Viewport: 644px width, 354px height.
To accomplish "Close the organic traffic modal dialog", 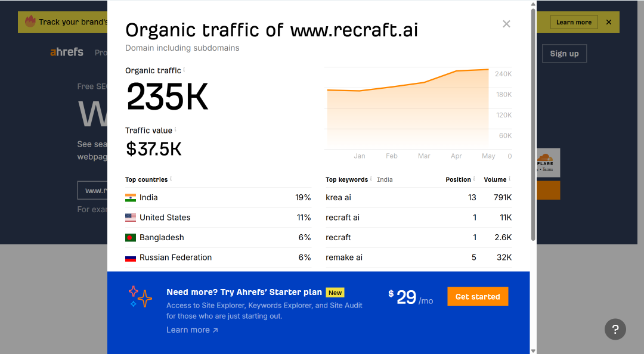I will click(506, 24).
